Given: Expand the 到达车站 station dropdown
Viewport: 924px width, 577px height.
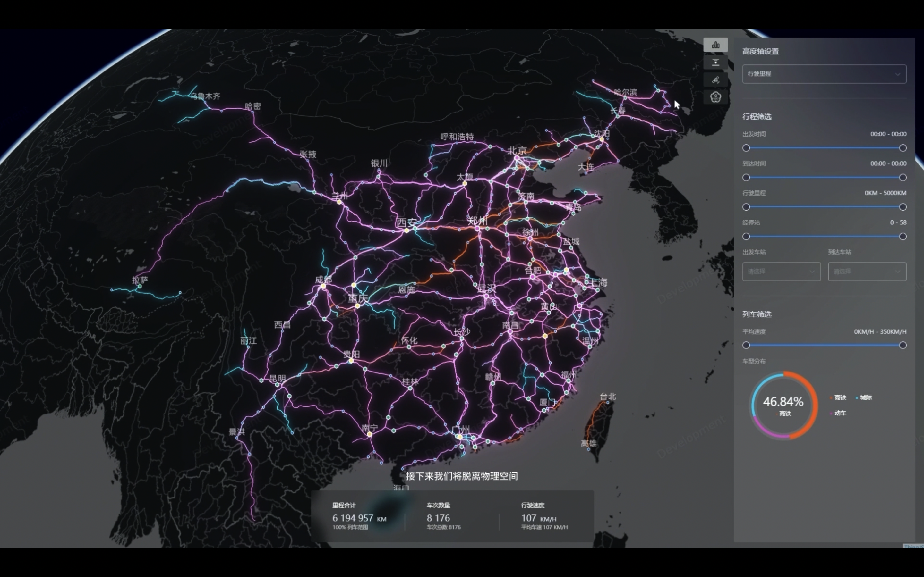Looking at the screenshot, I should (867, 272).
